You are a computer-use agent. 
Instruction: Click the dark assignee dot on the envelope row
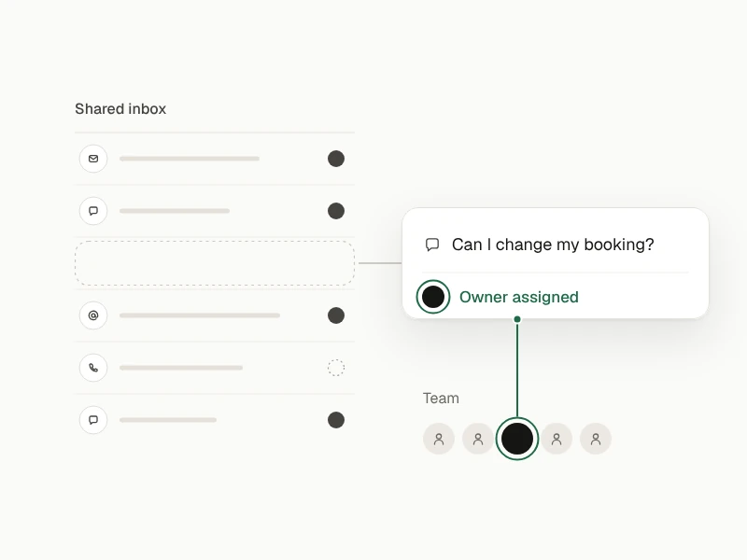(x=336, y=159)
